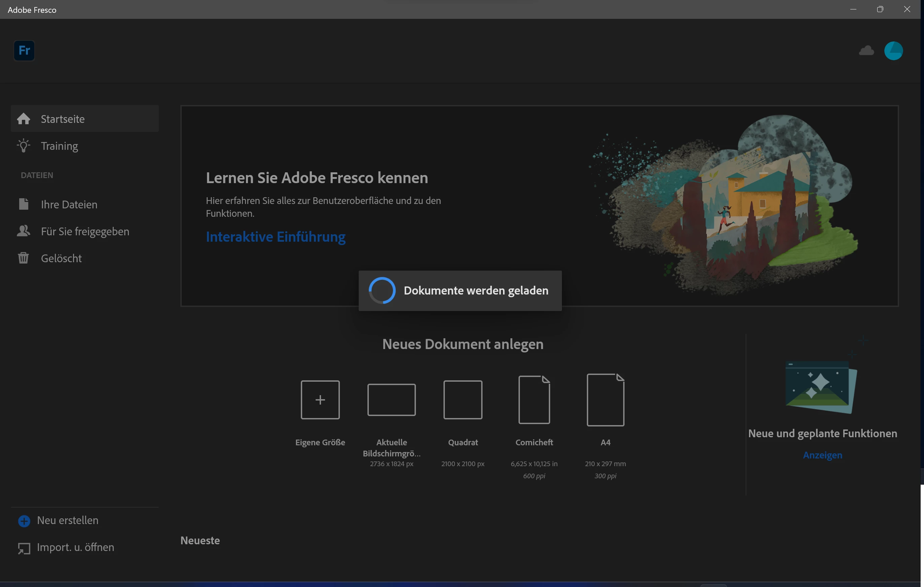Select the Quadrat document preset icon
The width and height of the screenshot is (924, 587).
click(463, 400)
